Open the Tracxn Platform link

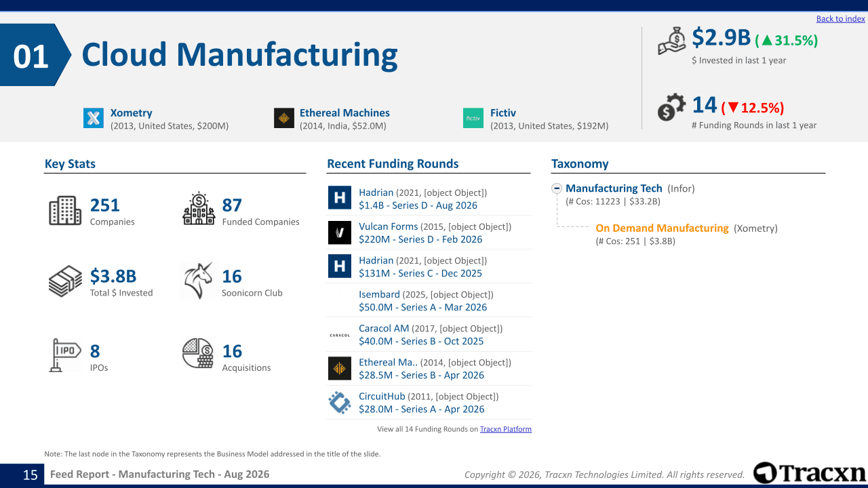click(506, 429)
